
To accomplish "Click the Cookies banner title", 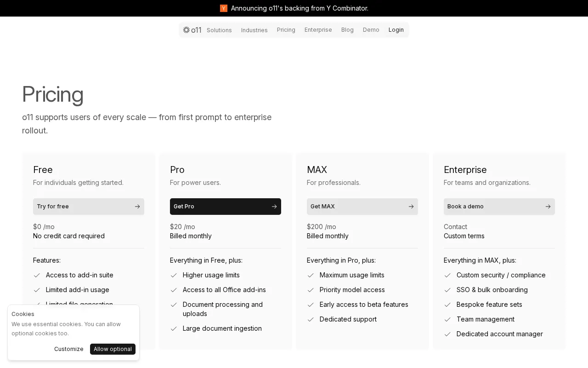I will coord(23,314).
